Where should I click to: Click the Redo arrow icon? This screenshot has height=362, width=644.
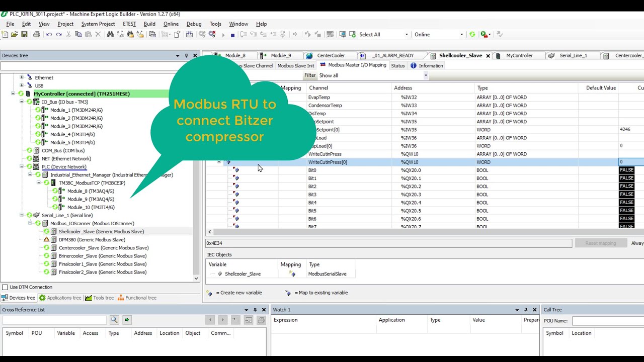point(59,34)
